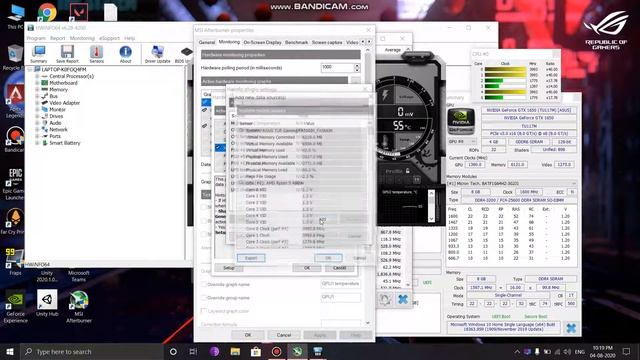Click the Save Report floppy icon

tap(67, 54)
